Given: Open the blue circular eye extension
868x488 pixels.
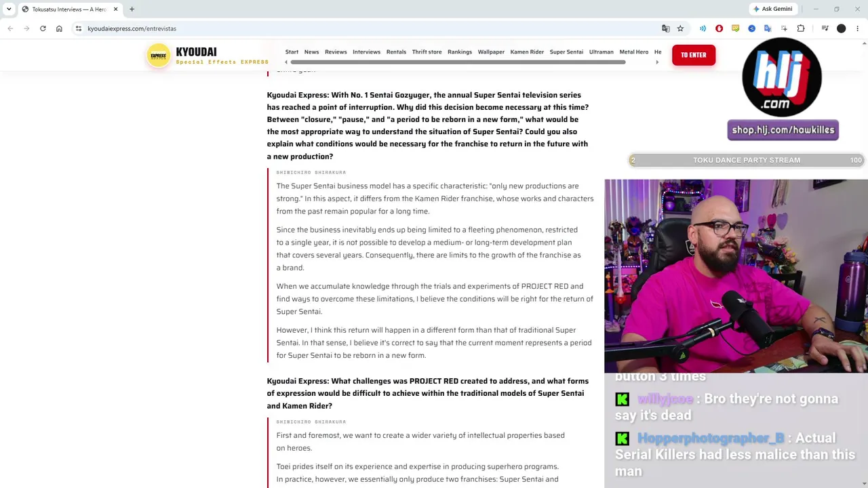Looking at the screenshot, I should pos(751,28).
